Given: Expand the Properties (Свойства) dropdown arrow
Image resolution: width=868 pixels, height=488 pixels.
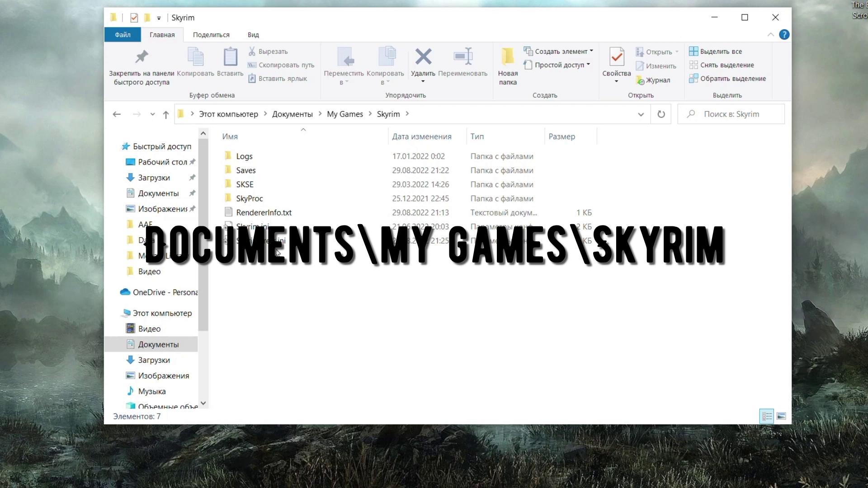Looking at the screenshot, I should tap(616, 81).
